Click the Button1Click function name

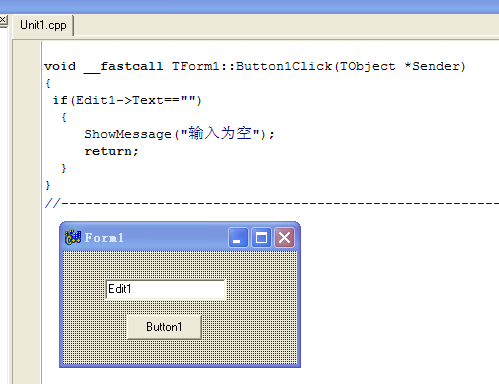click(284, 66)
